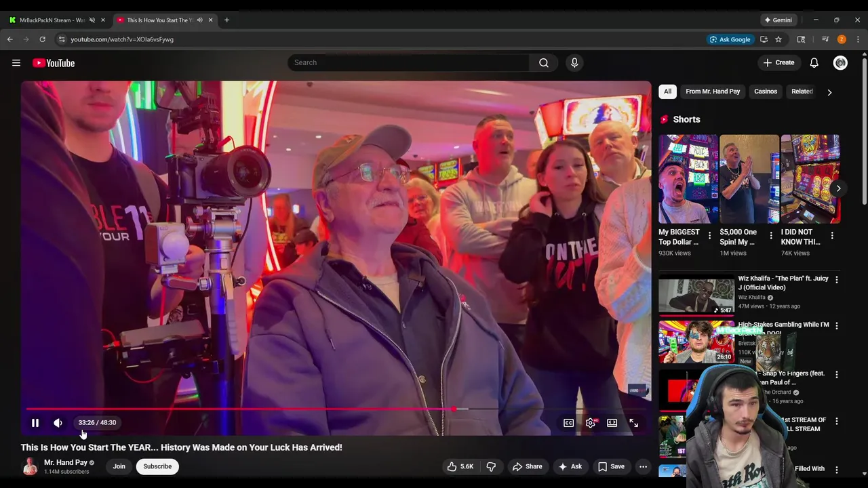
Task: Show the next Shorts with the arrow
Action: (x=838, y=188)
